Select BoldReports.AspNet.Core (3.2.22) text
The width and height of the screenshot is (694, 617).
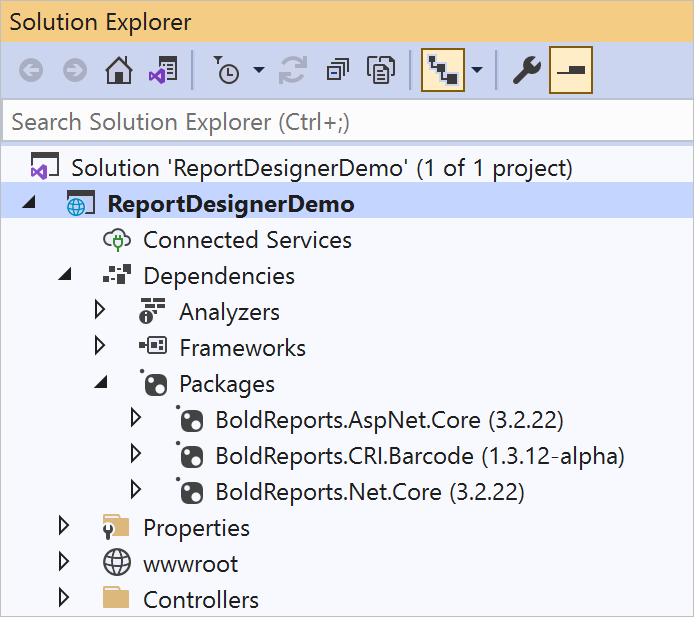tap(389, 420)
